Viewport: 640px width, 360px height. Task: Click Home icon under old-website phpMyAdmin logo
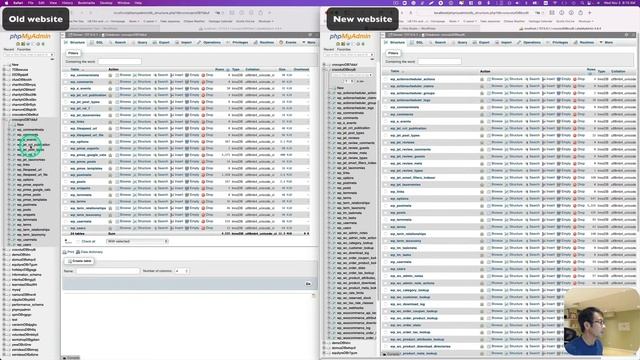pyautogui.click(x=18, y=44)
